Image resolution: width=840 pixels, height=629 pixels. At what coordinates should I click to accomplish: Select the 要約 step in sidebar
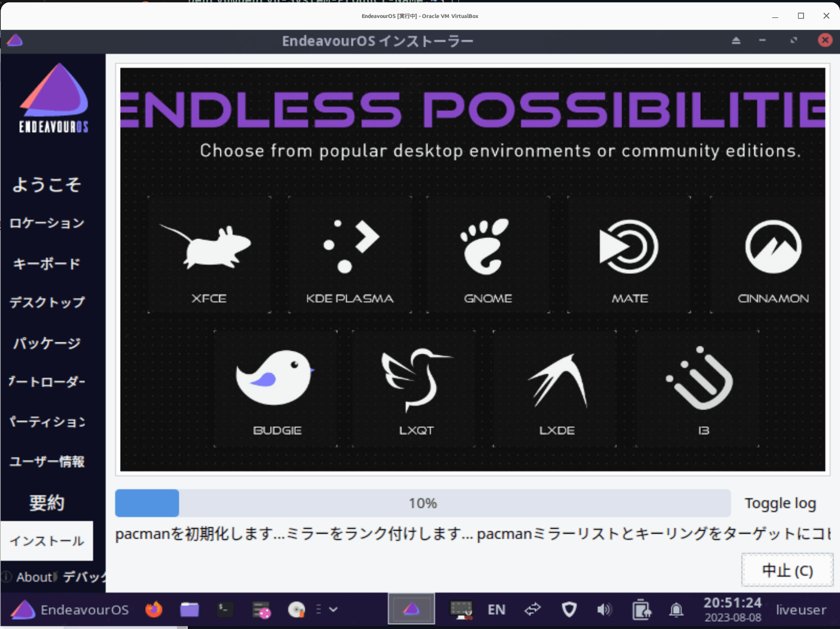pos(47,502)
